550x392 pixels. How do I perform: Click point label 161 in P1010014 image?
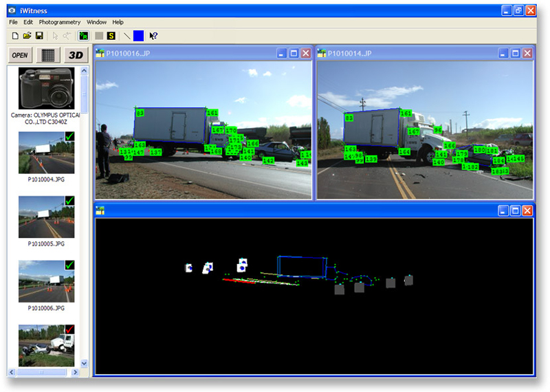tap(406, 113)
